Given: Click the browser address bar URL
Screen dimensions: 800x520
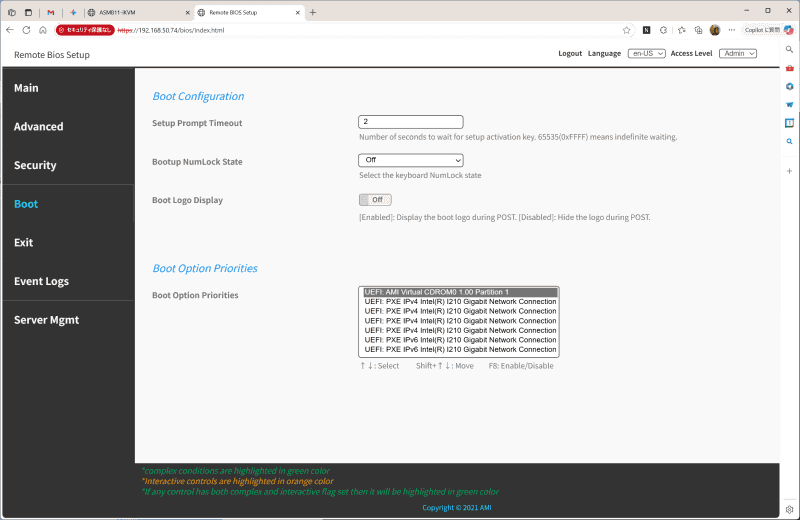Looking at the screenshot, I should click(171, 30).
